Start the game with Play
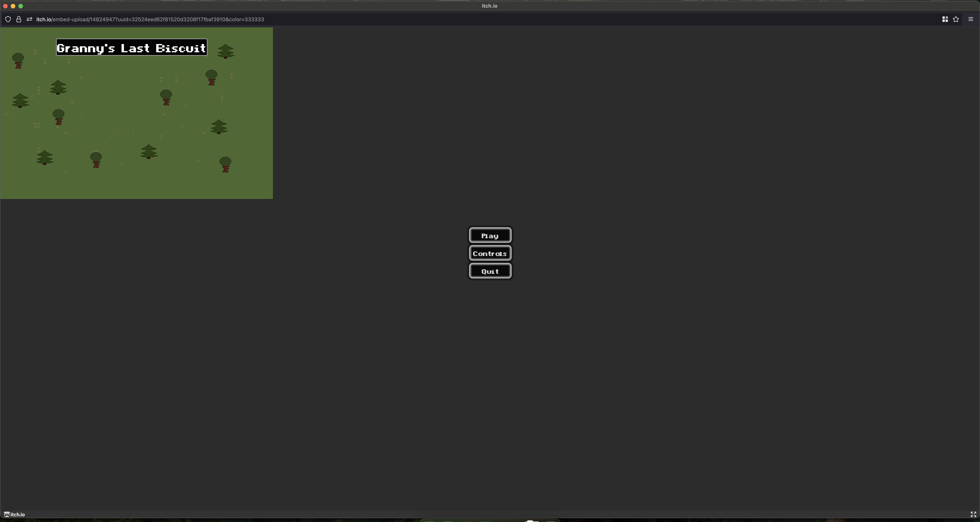This screenshot has width=980, height=522. (x=490, y=236)
